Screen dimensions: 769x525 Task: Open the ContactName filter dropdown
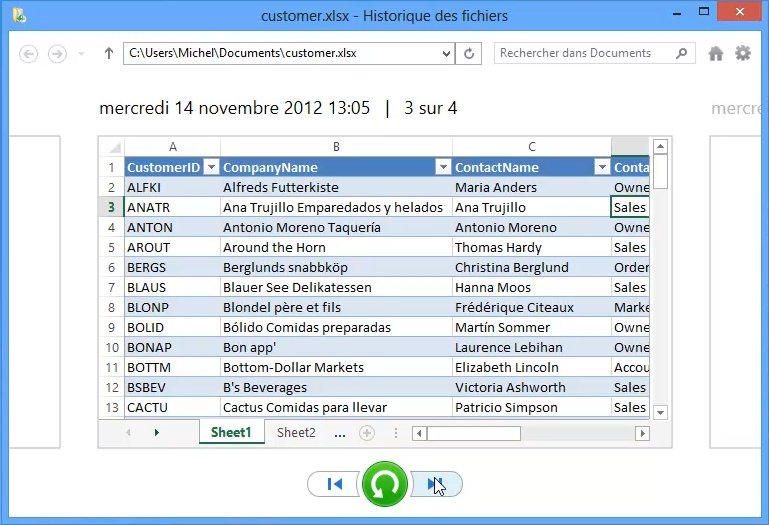coord(602,167)
